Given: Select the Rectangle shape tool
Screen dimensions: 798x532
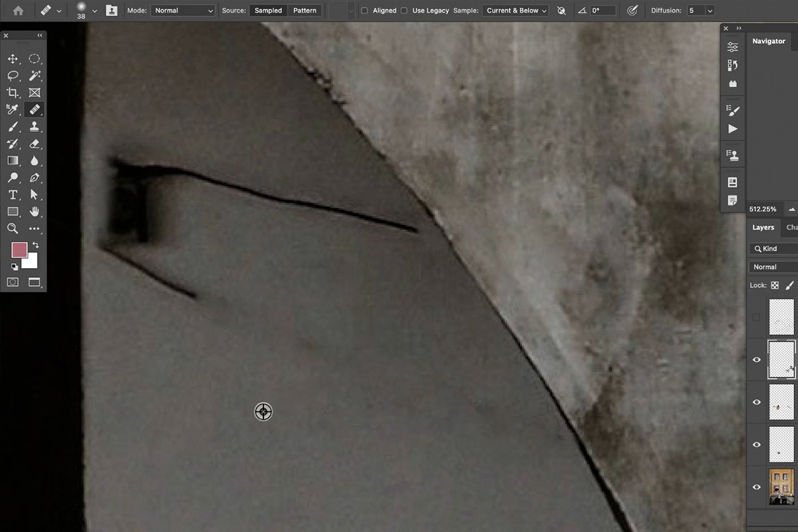Looking at the screenshot, I should click(x=13, y=211).
